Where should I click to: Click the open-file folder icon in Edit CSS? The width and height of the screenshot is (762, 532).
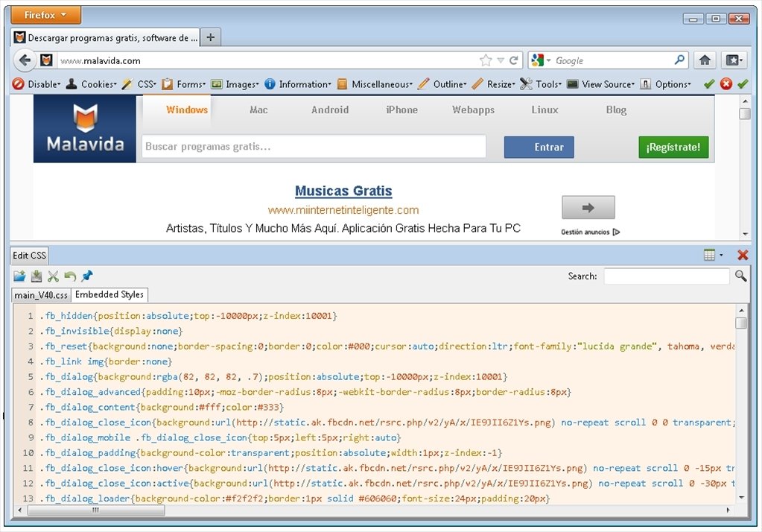19,276
